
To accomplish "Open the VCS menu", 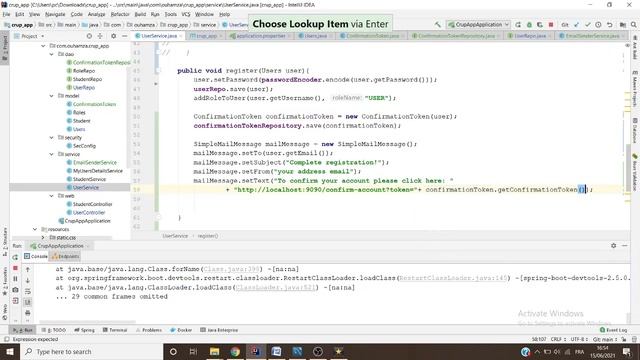I will (186, 14).
